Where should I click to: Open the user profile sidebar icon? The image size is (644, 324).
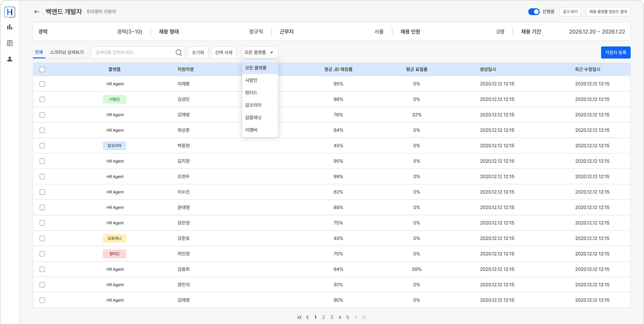tap(10, 59)
